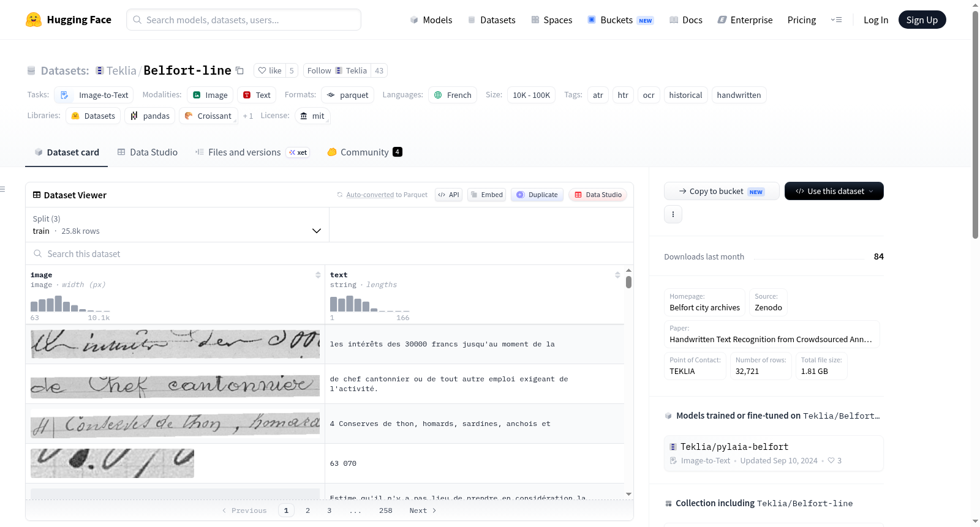Click the three-dot more options button
980x527 pixels.
pos(673,214)
